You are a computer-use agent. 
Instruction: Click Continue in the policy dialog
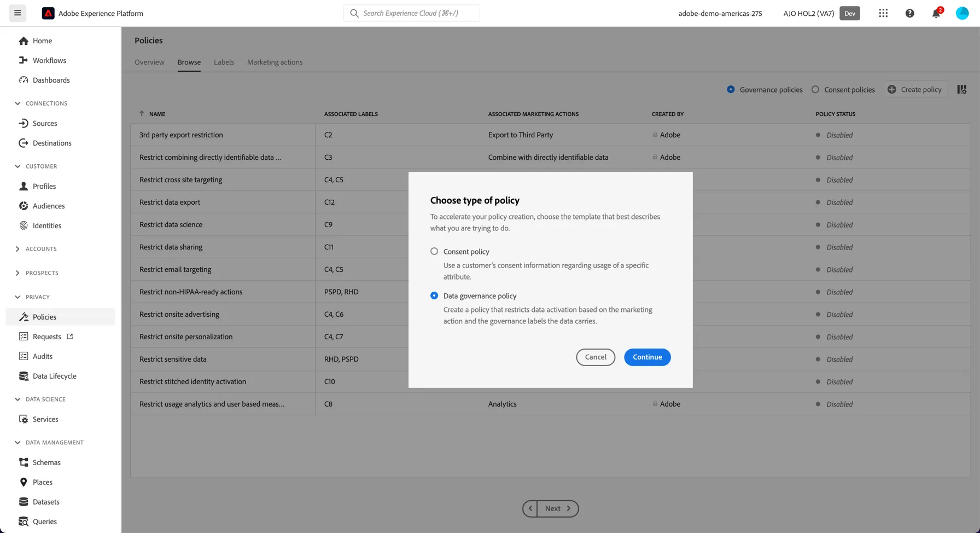647,357
